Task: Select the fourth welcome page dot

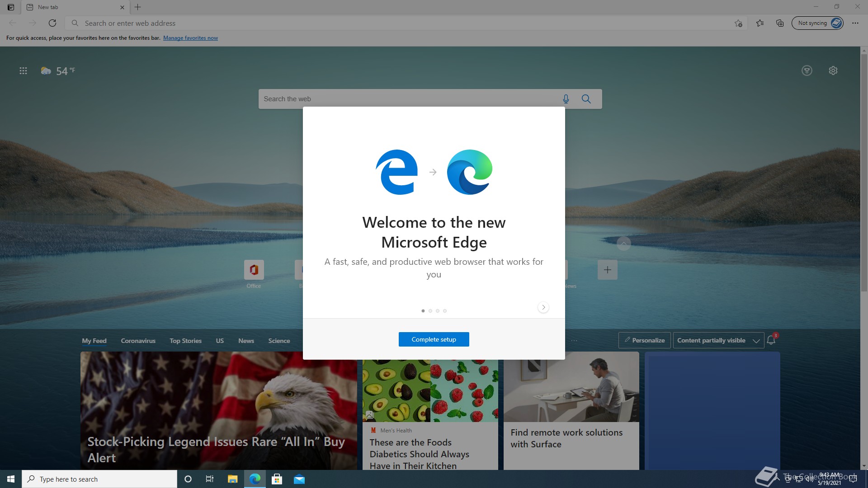Action: (x=445, y=311)
